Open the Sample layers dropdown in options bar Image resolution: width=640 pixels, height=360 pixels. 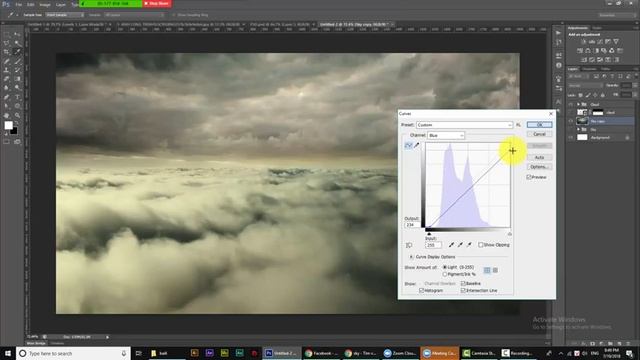(134, 15)
